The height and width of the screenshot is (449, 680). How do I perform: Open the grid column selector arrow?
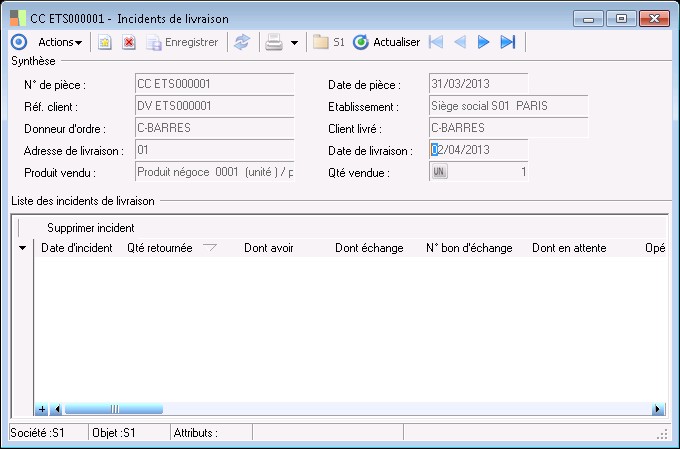point(23,248)
